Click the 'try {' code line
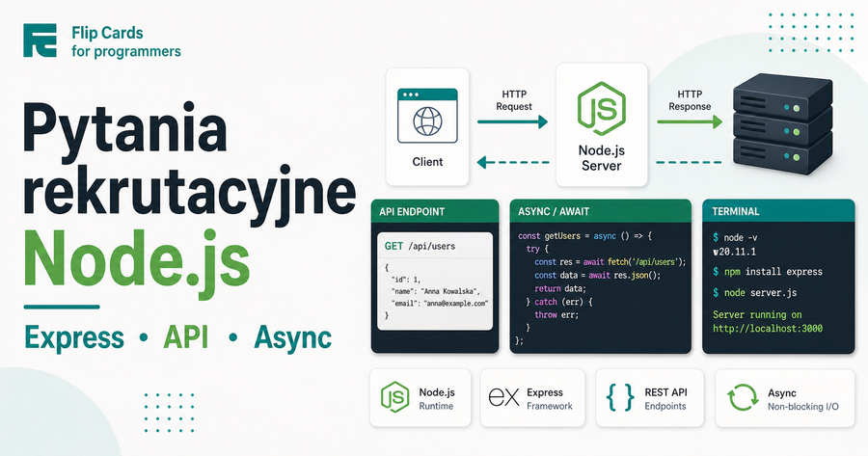 537,249
